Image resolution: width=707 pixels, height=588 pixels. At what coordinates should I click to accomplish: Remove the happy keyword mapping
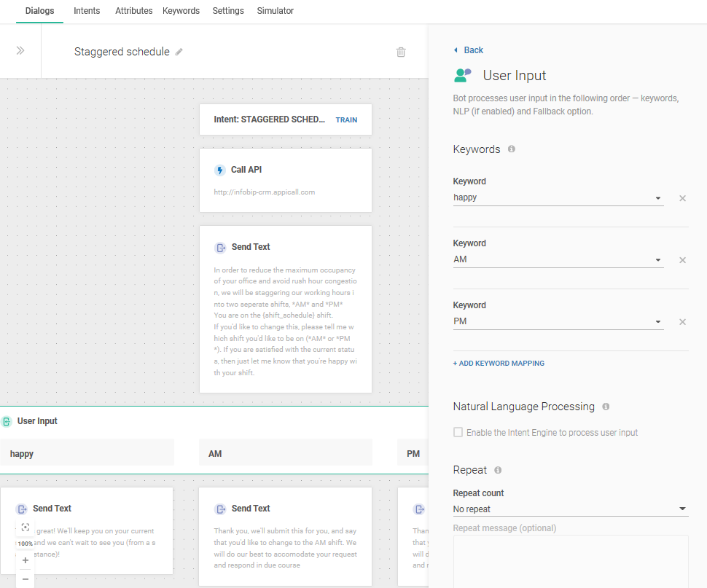pyautogui.click(x=682, y=198)
